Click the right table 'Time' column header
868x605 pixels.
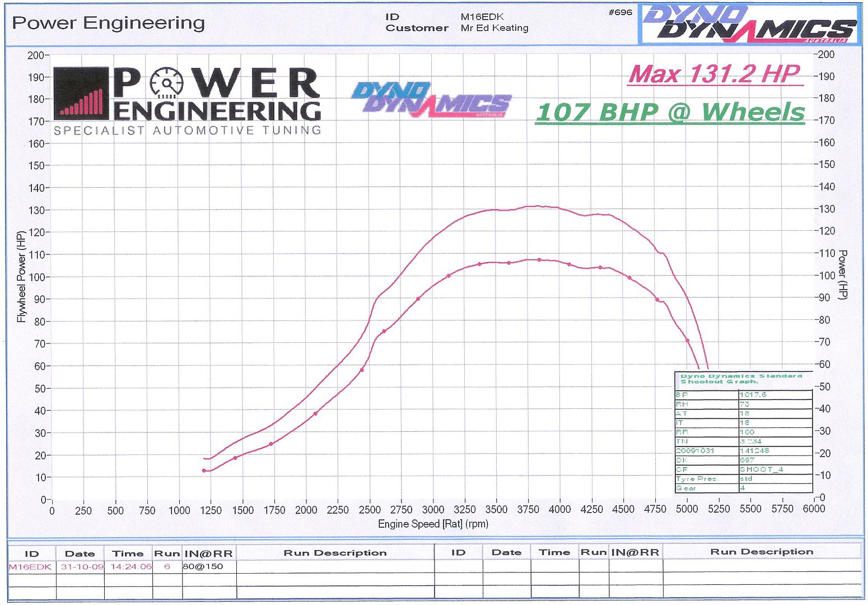(554, 552)
